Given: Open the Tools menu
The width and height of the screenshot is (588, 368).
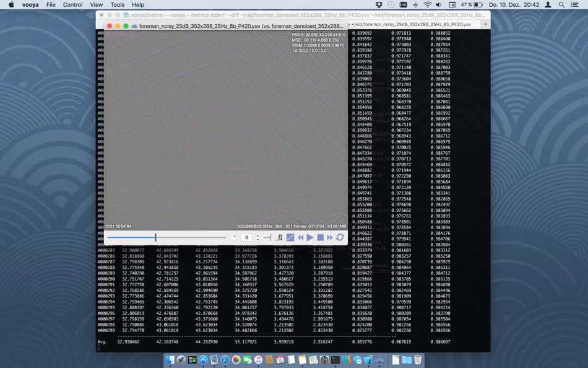Looking at the screenshot, I should [118, 4].
